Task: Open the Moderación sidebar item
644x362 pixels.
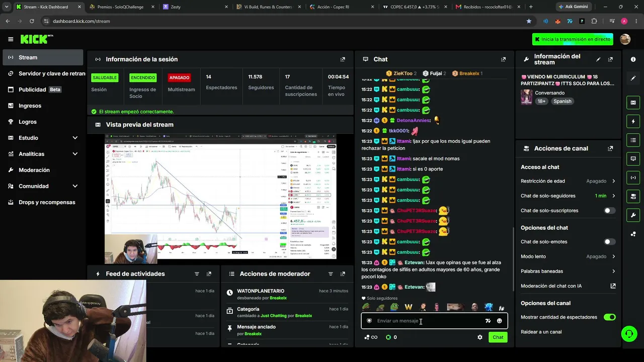Action: [x=43, y=170]
